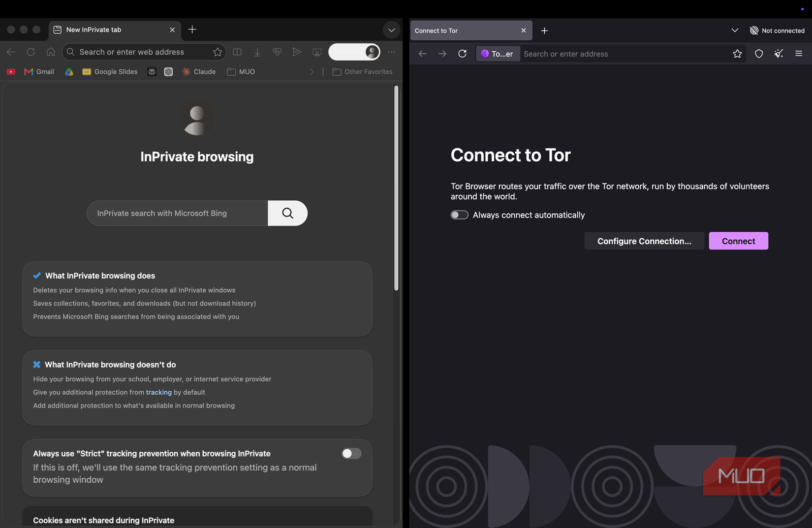Go back in Tor Browser
The width and height of the screenshot is (812, 528).
click(422, 54)
